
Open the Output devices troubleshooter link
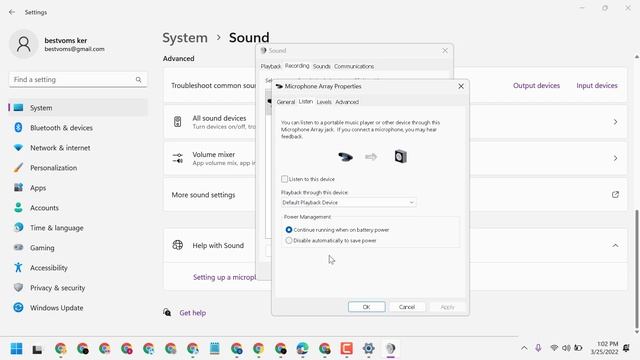536,86
